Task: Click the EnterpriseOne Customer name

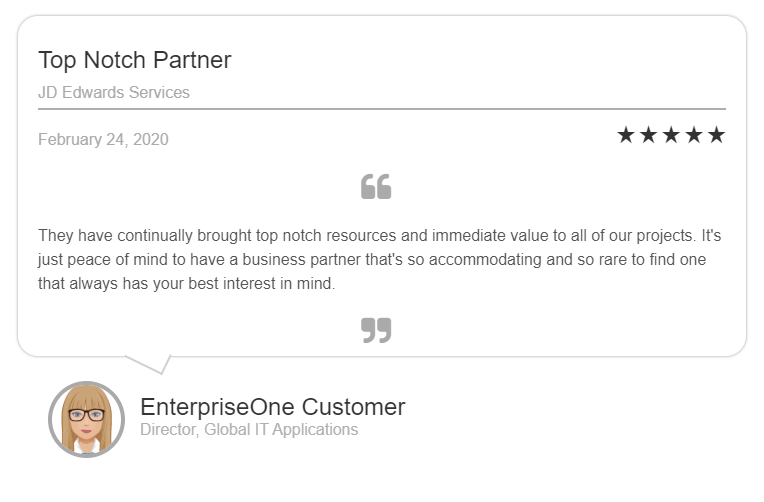Action: [x=272, y=407]
